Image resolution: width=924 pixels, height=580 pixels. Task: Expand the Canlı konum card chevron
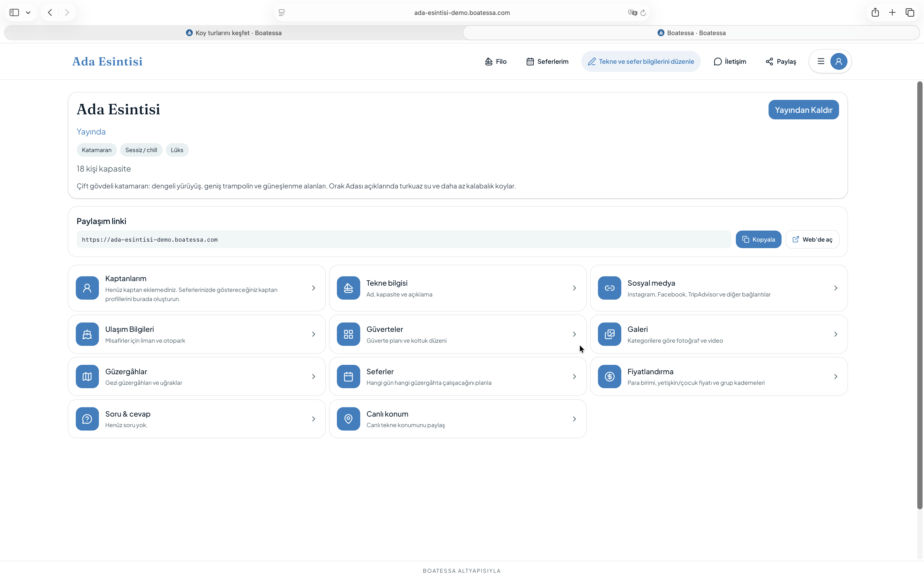[574, 419]
